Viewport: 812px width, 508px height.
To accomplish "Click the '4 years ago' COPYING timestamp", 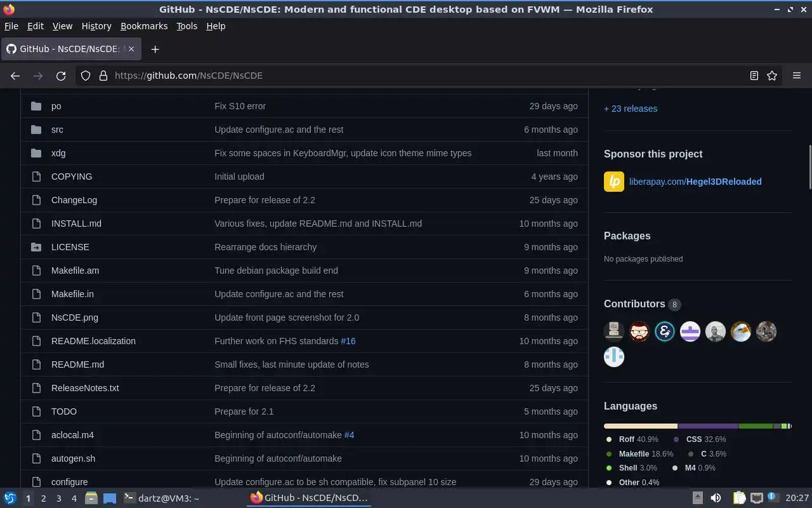I will [554, 177].
